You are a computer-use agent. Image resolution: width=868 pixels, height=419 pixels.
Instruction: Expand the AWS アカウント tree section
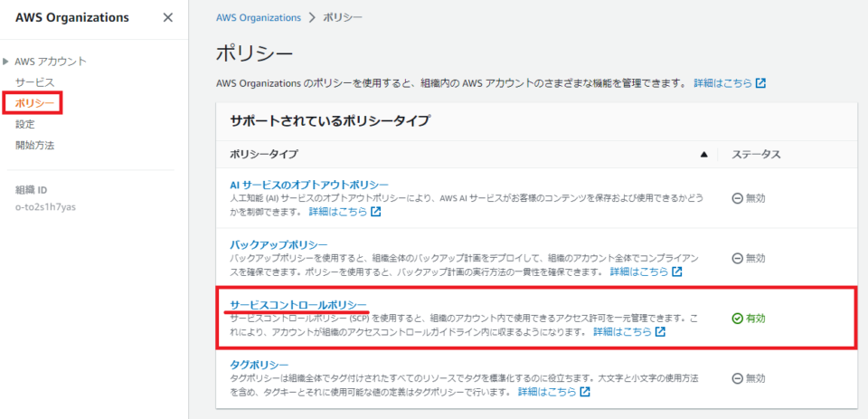pos(5,61)
